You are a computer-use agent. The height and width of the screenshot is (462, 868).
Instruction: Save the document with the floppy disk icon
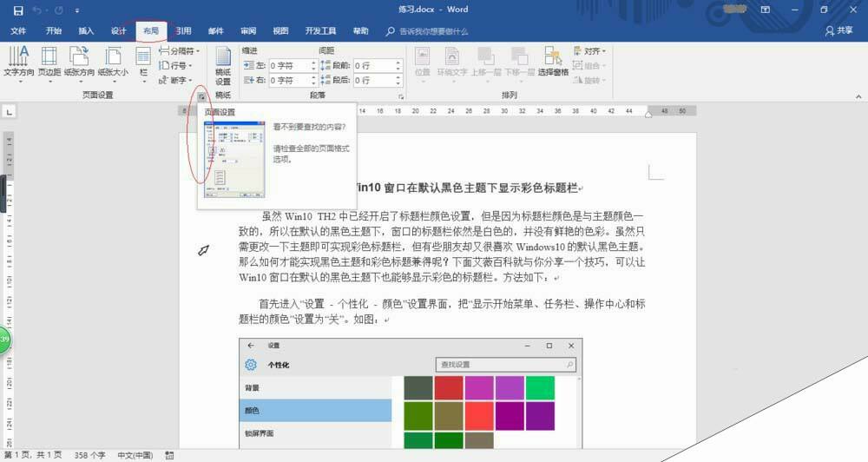(x=18, y=10)
